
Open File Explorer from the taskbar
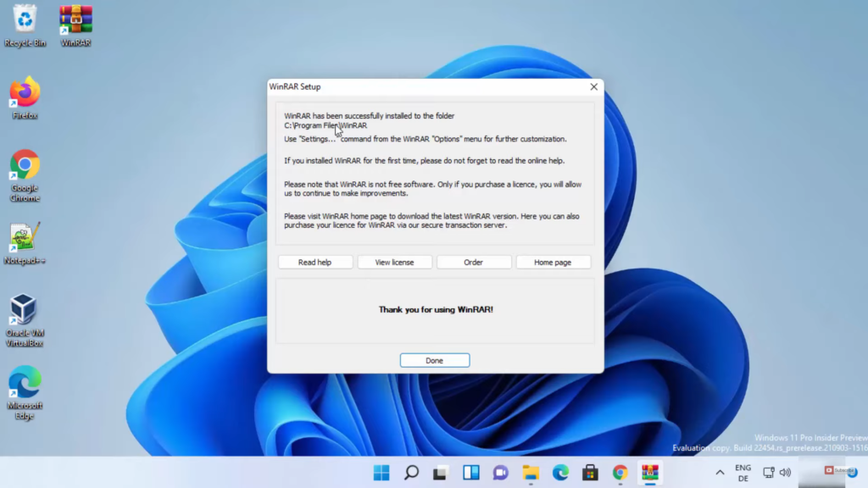click(531, 473)
